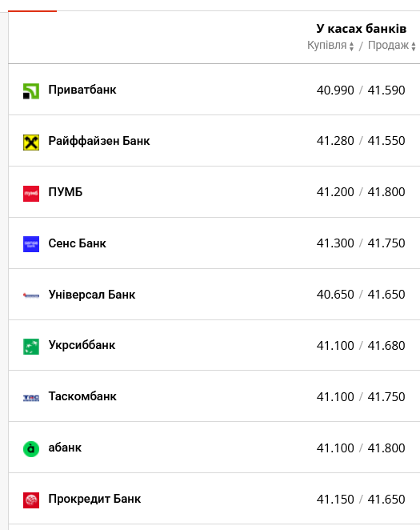This screenshot has width=420, height=530.
Task: Open the Райффайзен Банк link
Action: coord(99,141)
